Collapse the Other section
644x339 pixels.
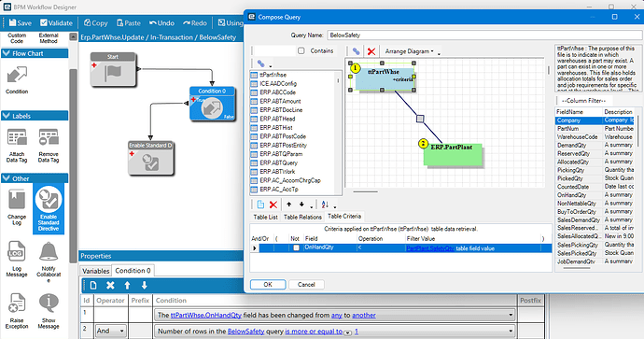tap(6, 178)
